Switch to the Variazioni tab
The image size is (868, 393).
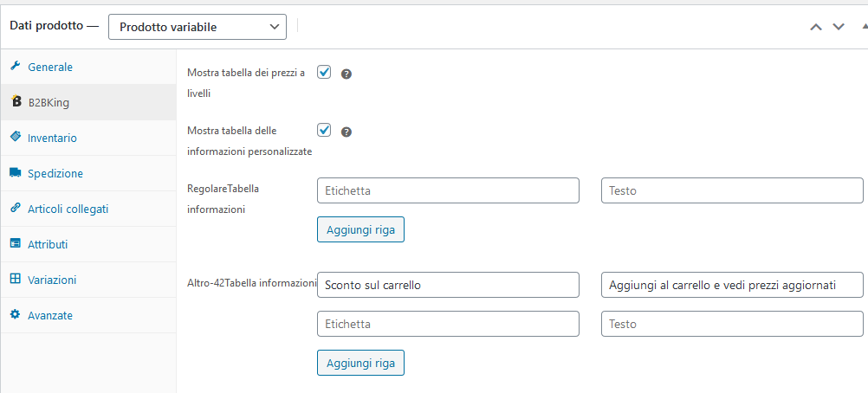click(88, 279)
